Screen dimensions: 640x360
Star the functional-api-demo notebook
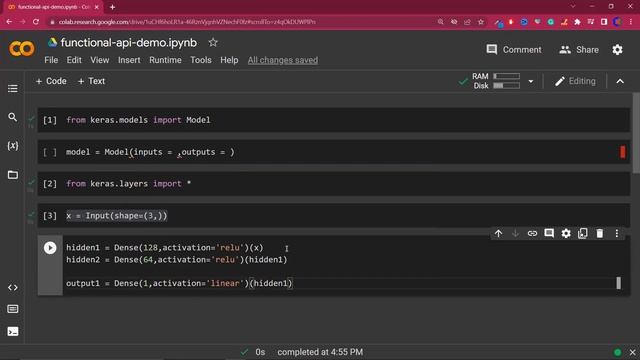coord(213,42)
